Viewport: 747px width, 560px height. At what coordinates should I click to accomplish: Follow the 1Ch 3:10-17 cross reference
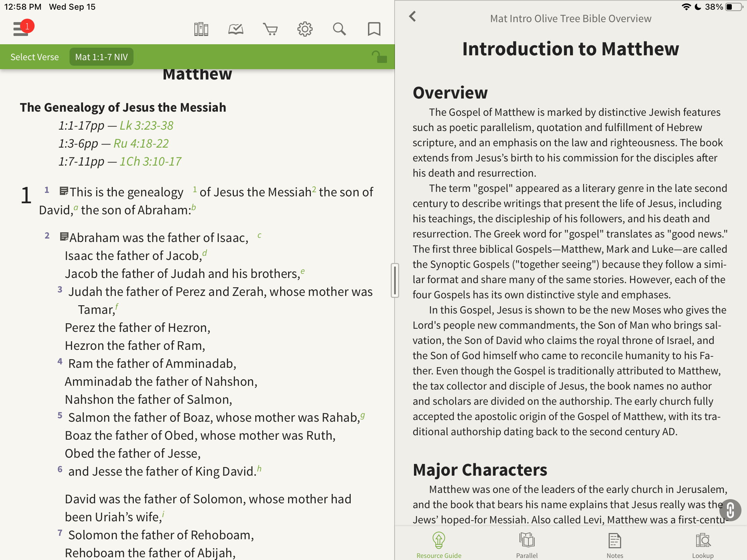click(150, 161)
